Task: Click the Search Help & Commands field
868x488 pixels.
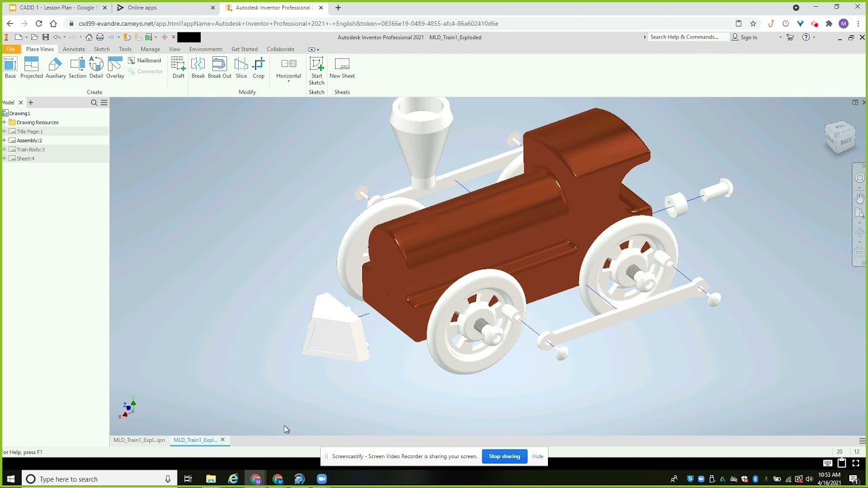Action: coord(685,37)
